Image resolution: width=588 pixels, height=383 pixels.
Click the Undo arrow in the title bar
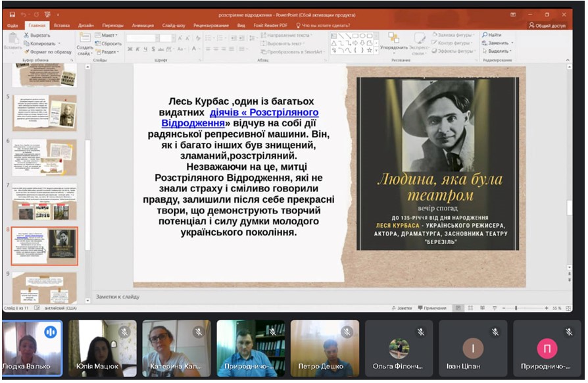(24, 14)
